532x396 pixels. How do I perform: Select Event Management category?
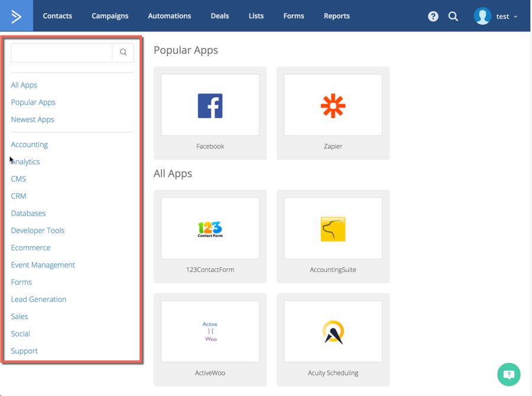point(43,265)
